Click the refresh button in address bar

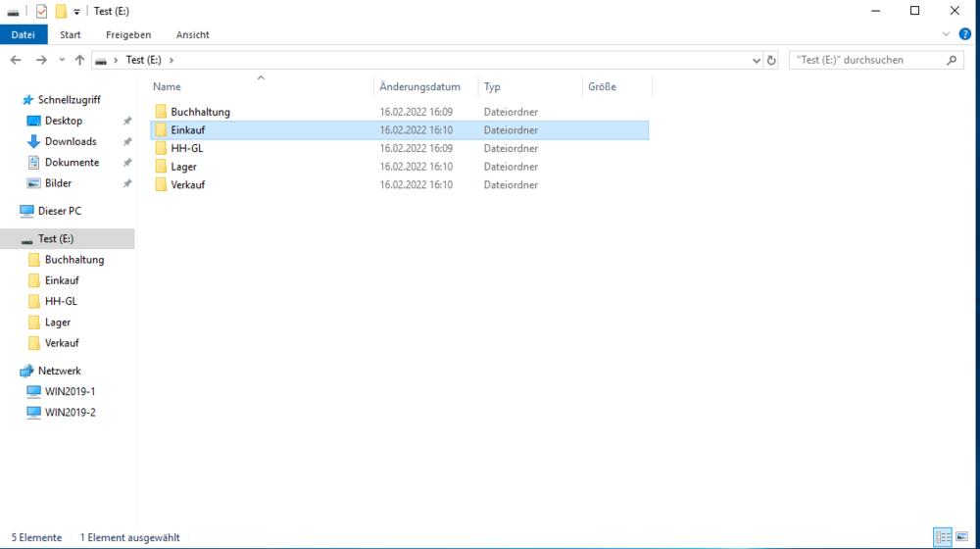pos(771,60)
